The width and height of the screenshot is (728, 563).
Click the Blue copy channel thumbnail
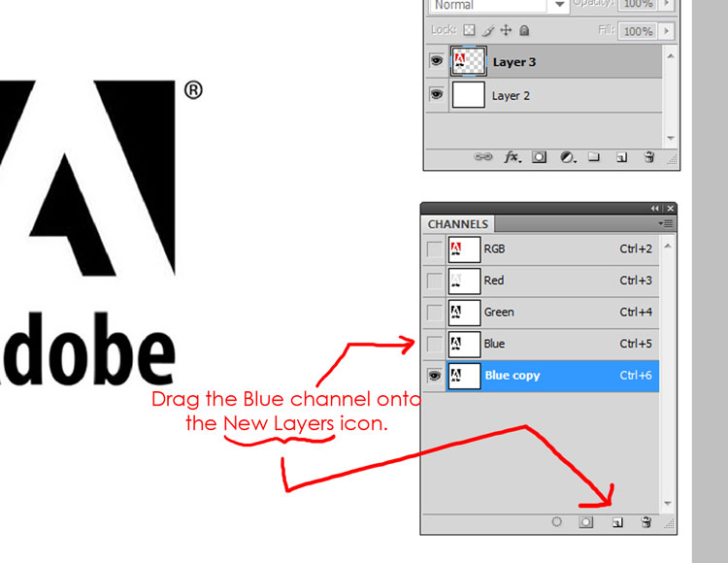[x=464, y=376]
